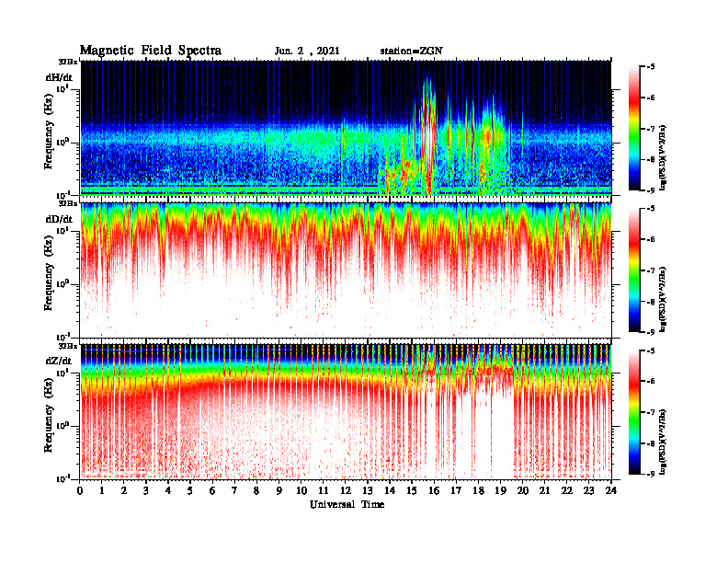Click the "13" hour tick label
The image size is (728, 563).
point(368,490)
